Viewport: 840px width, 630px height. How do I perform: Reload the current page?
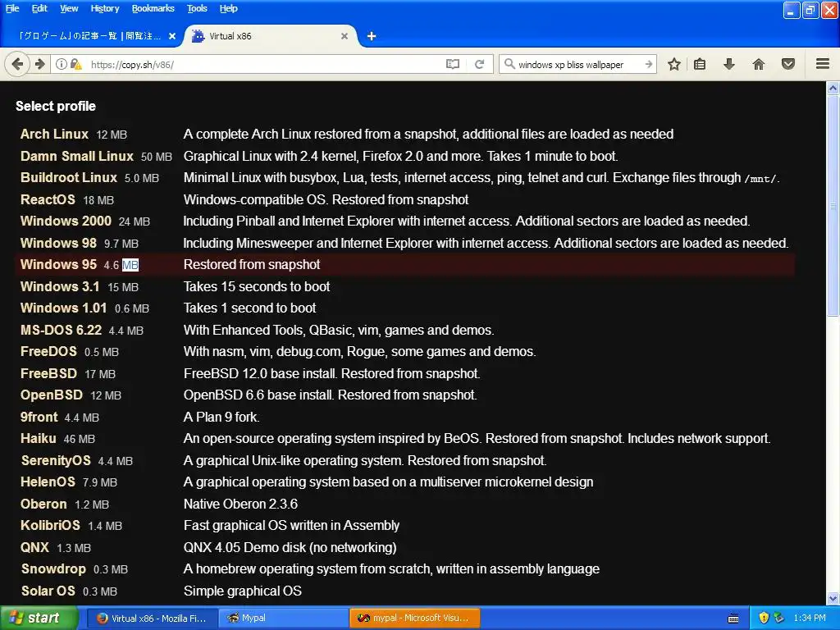click(479, 64)
